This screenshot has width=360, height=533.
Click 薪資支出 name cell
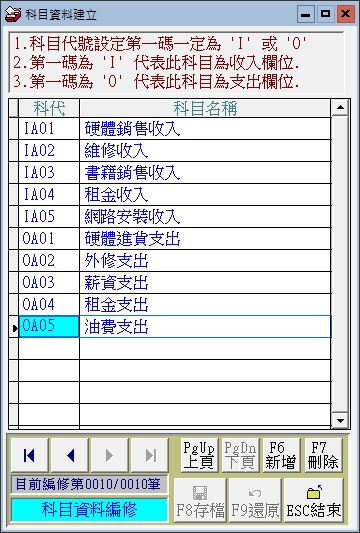205,282
